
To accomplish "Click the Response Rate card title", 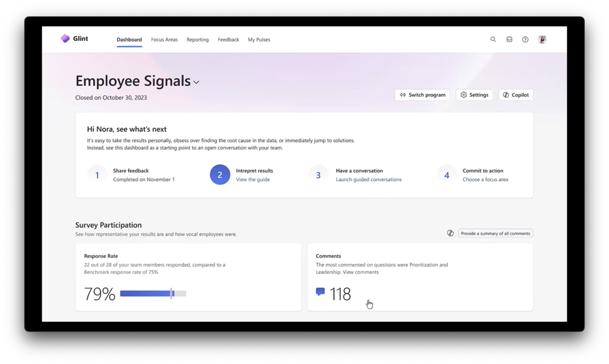I will (101, 256).
